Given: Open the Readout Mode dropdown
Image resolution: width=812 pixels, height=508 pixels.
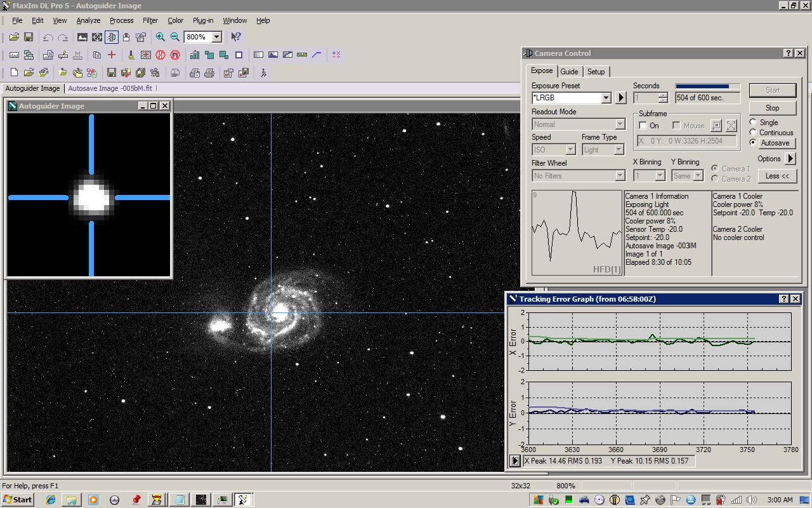Looking at the screenshot, I should point(620,124).
